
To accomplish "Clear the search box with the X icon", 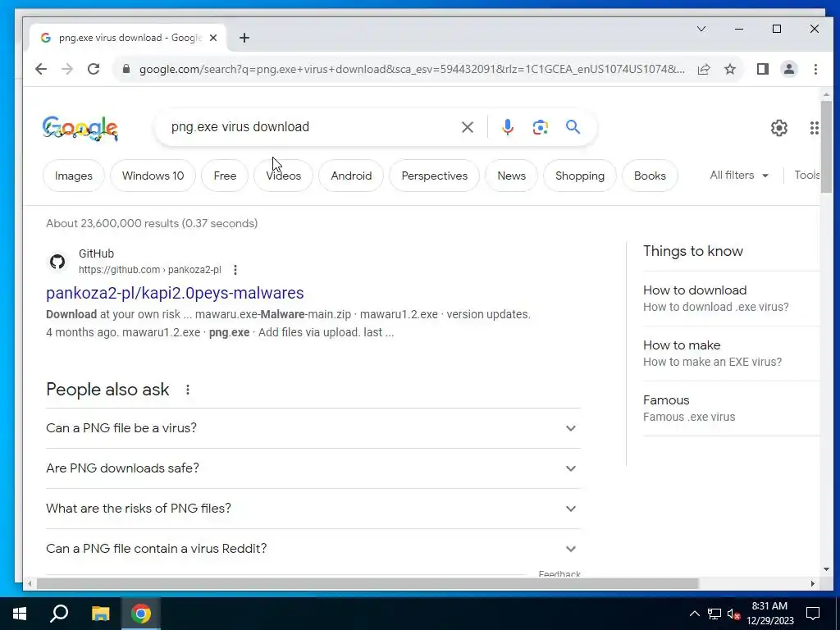I will click(468, 127).
